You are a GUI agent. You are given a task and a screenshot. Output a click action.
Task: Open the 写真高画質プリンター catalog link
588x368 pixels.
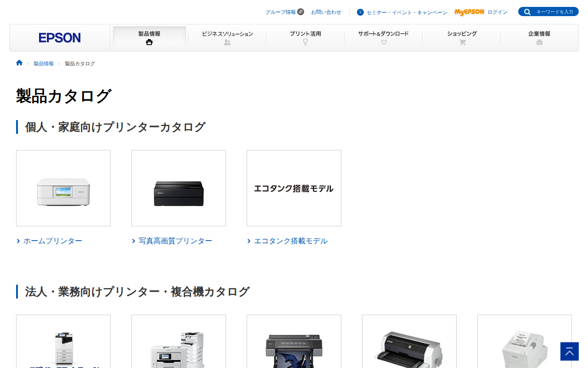click(175, 241)
